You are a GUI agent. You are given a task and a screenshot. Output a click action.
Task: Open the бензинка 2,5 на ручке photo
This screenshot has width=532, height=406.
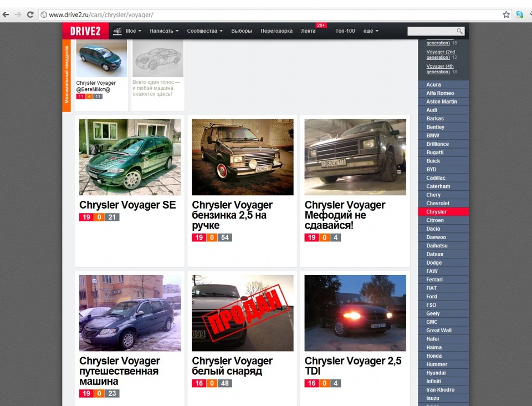(243, 157)
